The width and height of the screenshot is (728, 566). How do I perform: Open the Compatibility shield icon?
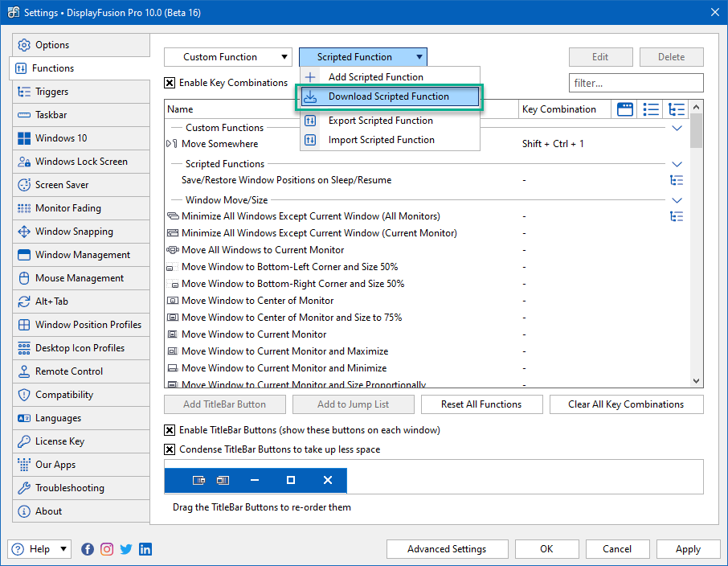[23, 395]
